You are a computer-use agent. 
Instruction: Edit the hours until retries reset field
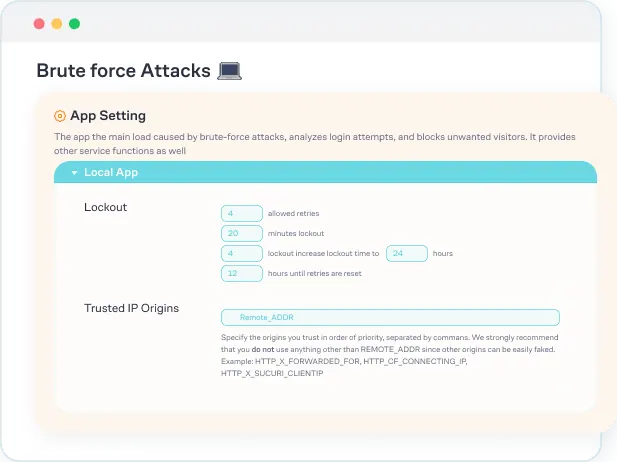242,274
